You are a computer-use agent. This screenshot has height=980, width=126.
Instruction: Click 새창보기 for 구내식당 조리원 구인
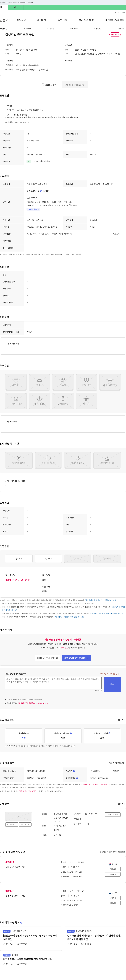coord(113,874)
